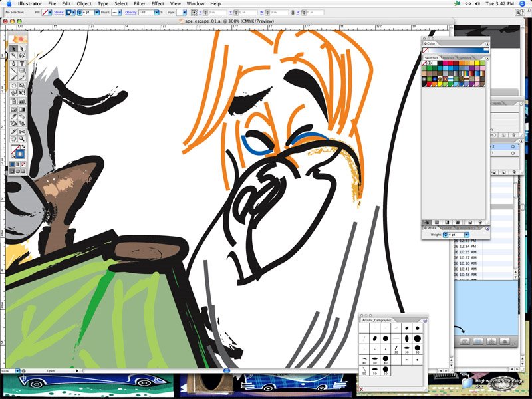Select the Scissors tool
The height and width of the screenshot is (399, 532).
pos(22,132)
